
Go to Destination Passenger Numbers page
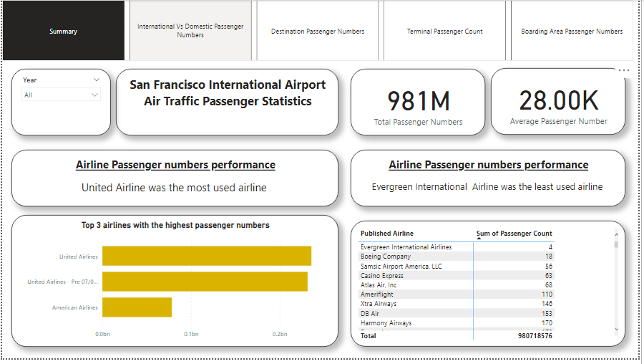[x=318, y=32]
